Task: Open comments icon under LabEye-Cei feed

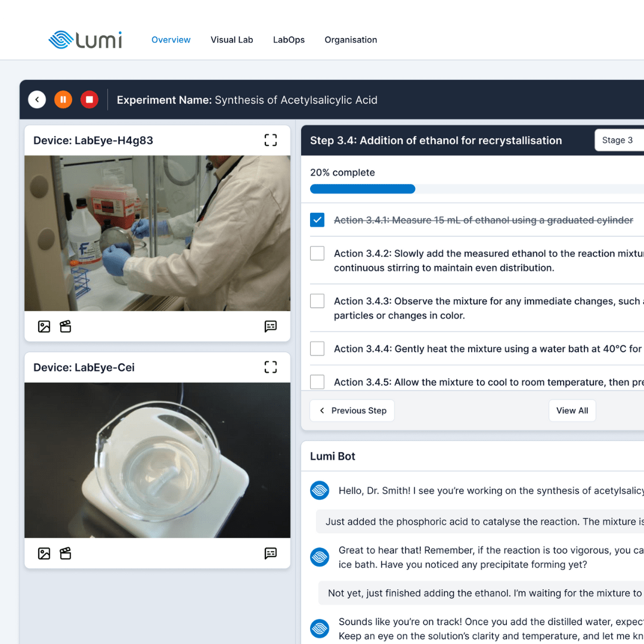Action: pos(270,553)
